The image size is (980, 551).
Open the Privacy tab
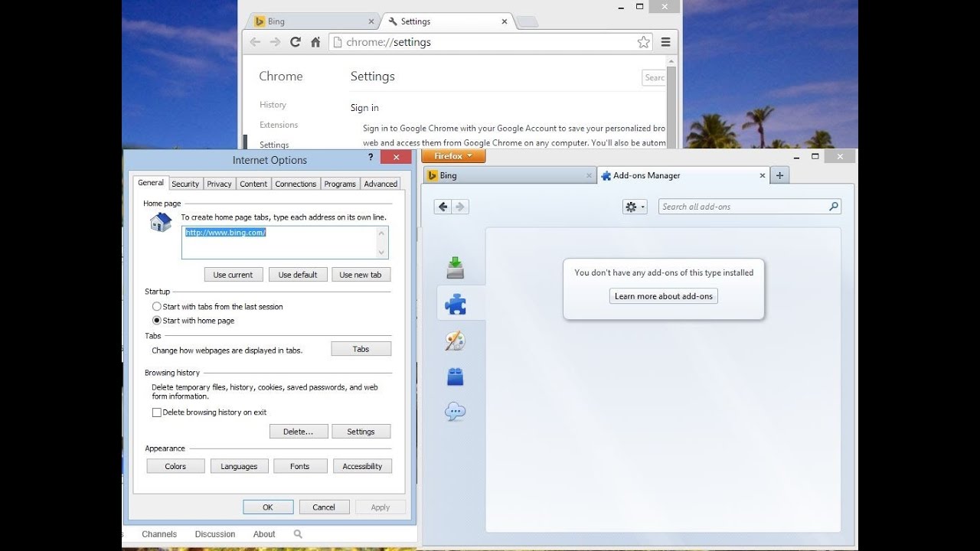click(x=219, y=184)
